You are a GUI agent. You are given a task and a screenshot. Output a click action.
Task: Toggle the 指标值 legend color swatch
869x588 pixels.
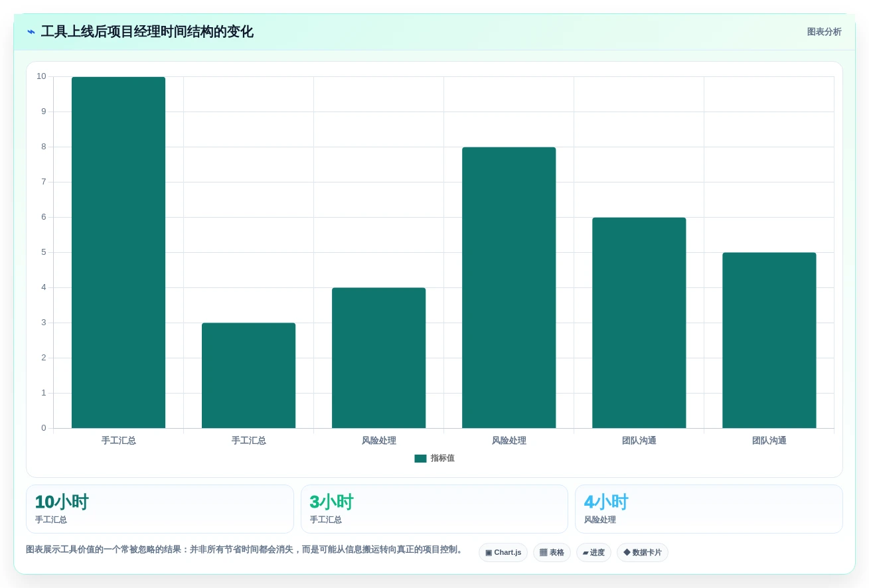[x=420, y=459]
